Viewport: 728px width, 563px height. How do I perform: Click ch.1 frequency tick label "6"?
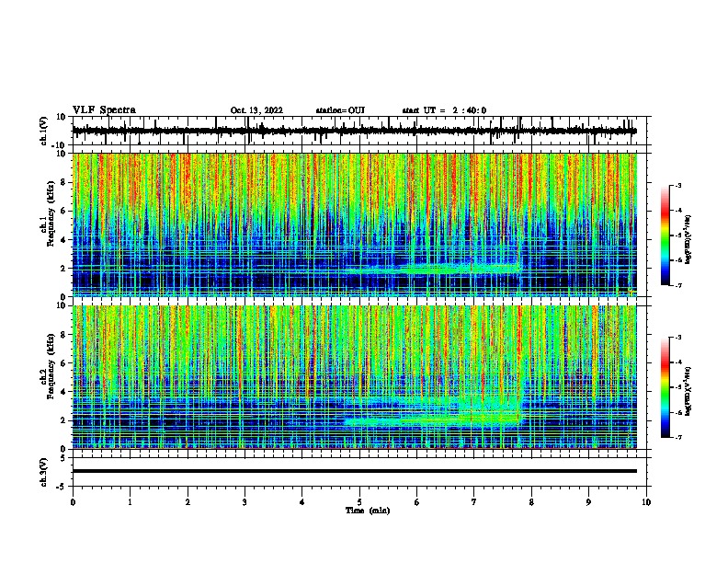click(63, 211)
